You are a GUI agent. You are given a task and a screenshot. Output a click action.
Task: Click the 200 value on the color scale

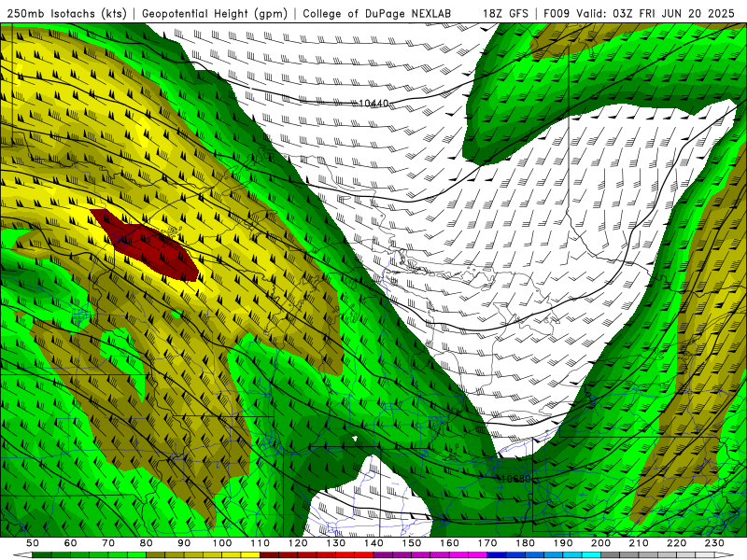pyautogui.click(x=600, y=543)
